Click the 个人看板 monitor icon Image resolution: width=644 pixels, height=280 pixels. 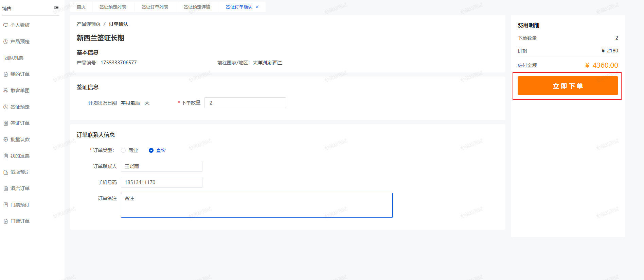(x=6, y=25)
